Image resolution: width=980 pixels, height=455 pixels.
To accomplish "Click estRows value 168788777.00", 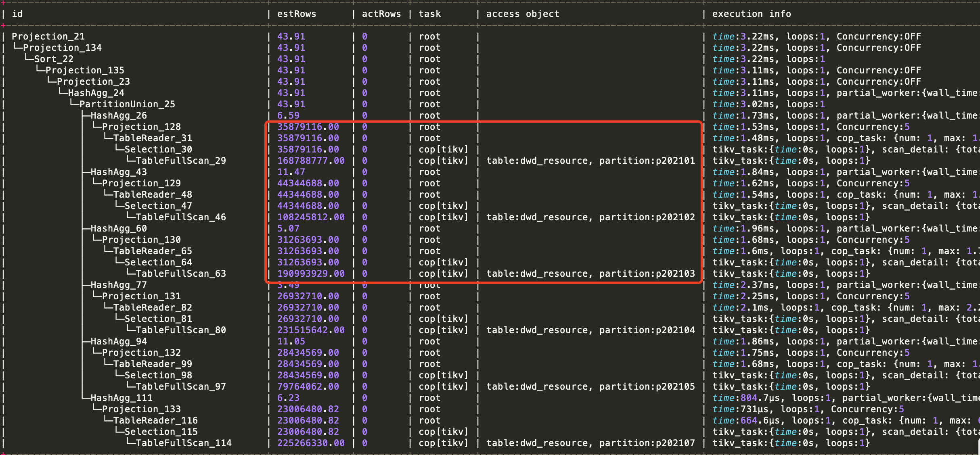I will [311, 161].
